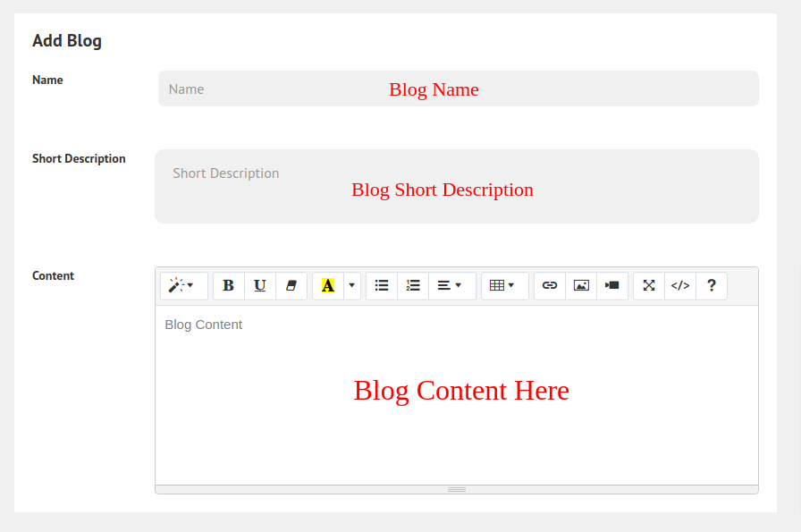Click the eraser Remove Font Style icon
The width and height of the screenshot is (801, 532).
pos(291,285)
